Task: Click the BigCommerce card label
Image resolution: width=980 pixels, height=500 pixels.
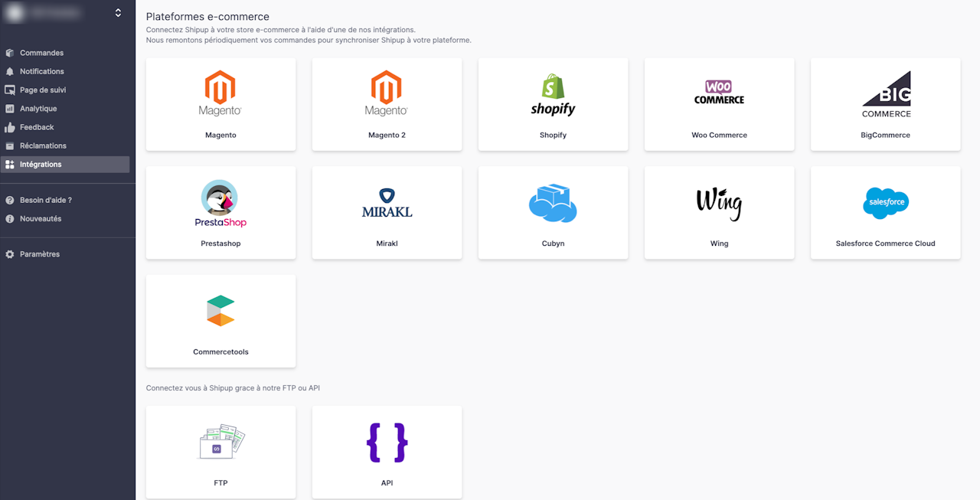Action: [x=885, y=135]
